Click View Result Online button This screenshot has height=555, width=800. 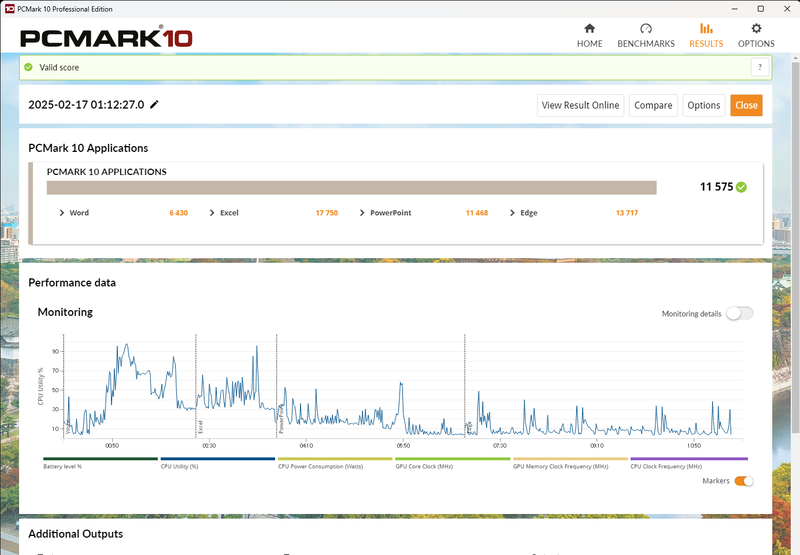[580, 105]
